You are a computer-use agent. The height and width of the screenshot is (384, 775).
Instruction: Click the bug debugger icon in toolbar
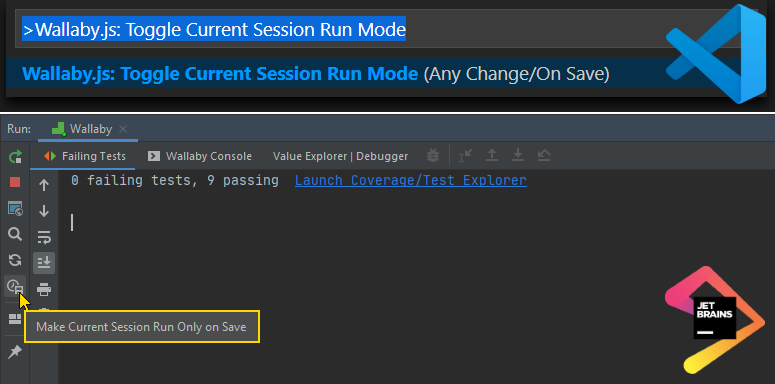click(432, 156)
